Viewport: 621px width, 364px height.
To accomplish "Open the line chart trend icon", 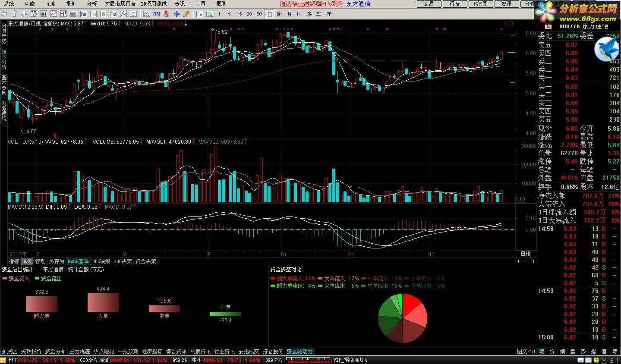I will point(54,14).
